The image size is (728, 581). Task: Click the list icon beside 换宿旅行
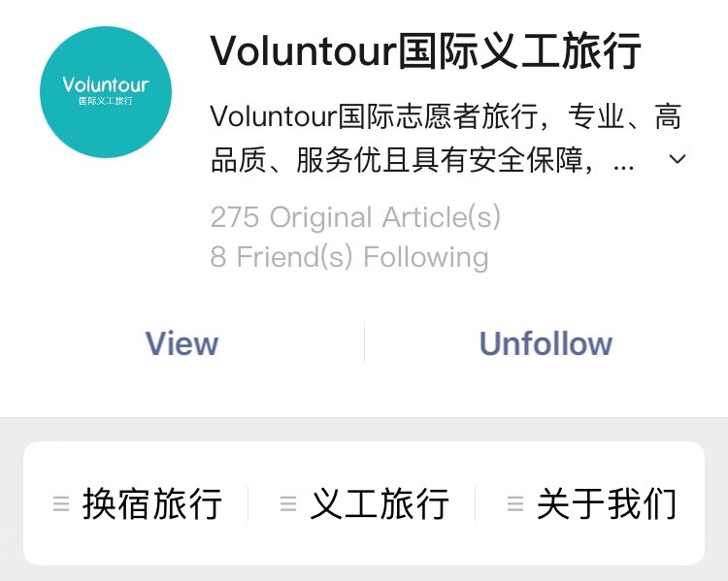tap(61, 503)
